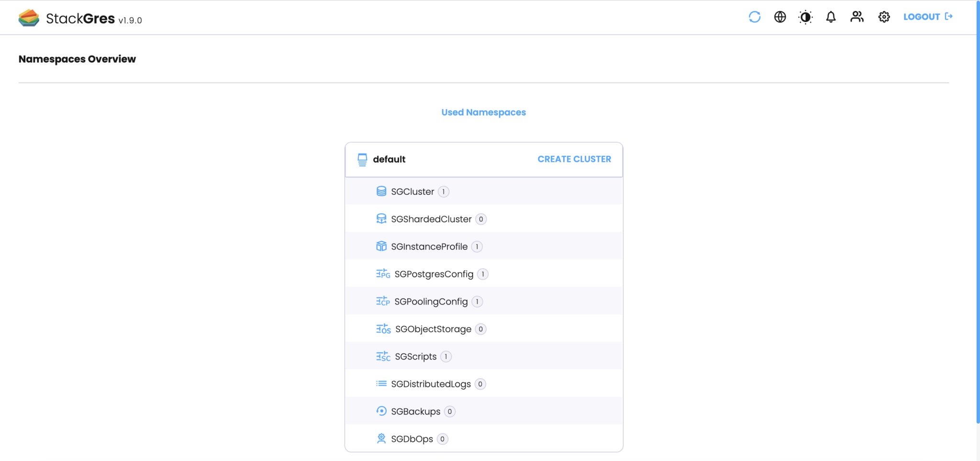Click the Namespaces Overview heading
The image size is (980, 461).
pos(77,59)
